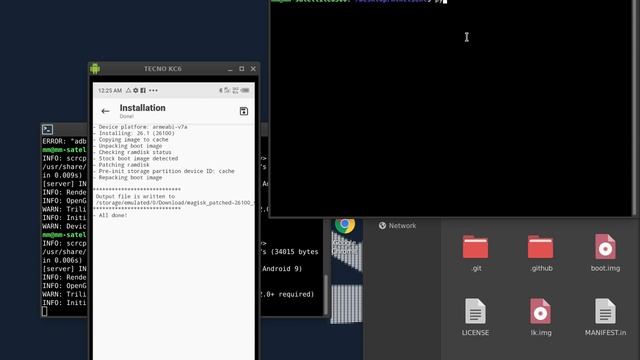Viewport: 640px width, 360px height.
Task: Select the lk.img file
Action: (541, 317)
